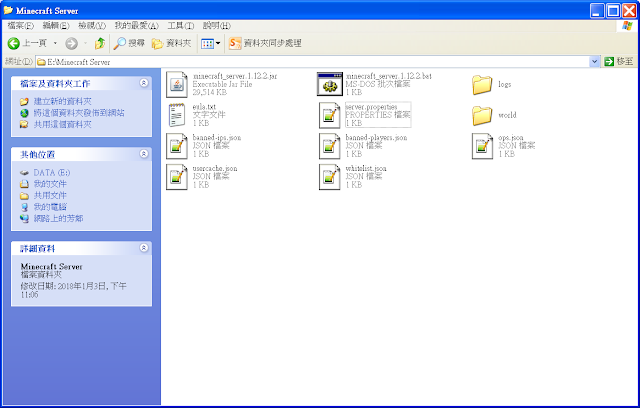640x408 pixels.
Task: Select the file name minecraft_server.1.12.2.jar text
Action: coord(235,76)
